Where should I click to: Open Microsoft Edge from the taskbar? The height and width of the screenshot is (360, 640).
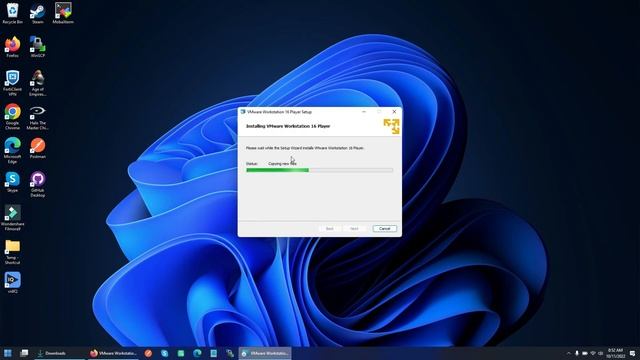(x=197, y=353)
